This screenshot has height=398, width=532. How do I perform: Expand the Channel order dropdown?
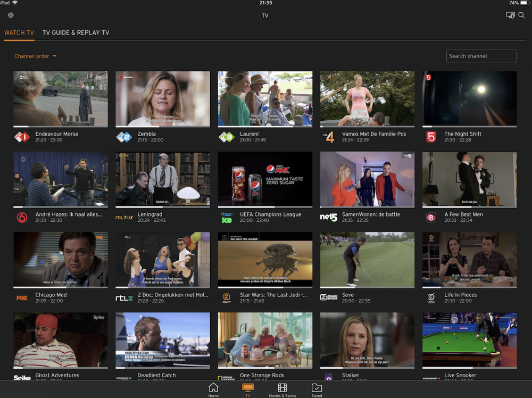tap(35, 56)
